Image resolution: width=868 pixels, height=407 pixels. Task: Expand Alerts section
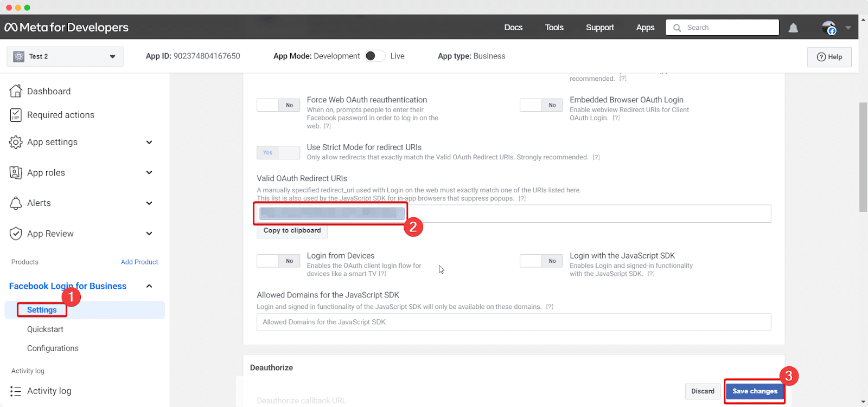[149, 203]
